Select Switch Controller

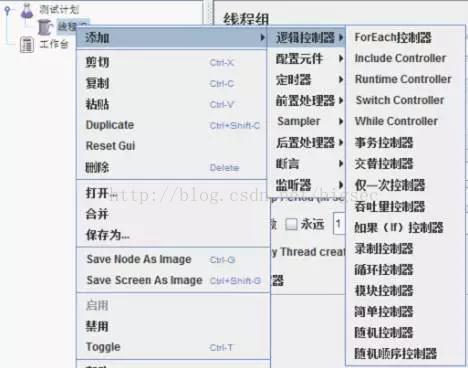pyautogui.click(x=405, y=100)
